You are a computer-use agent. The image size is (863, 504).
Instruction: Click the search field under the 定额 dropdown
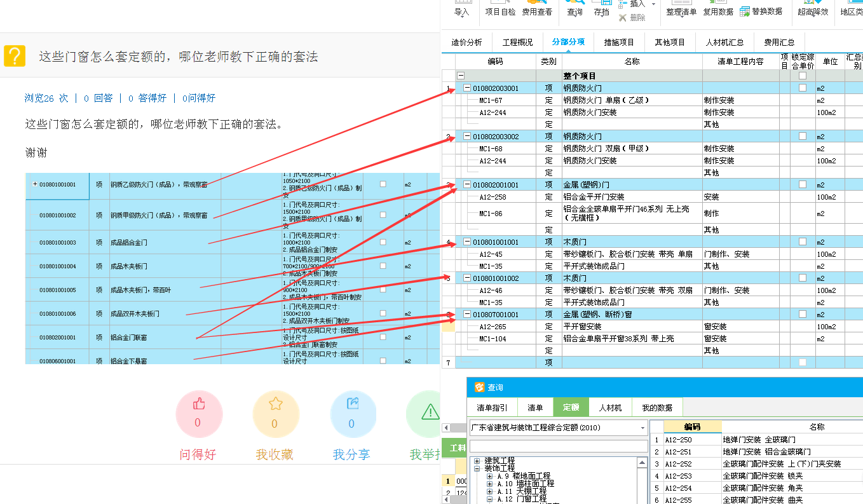tap(558, 446)
